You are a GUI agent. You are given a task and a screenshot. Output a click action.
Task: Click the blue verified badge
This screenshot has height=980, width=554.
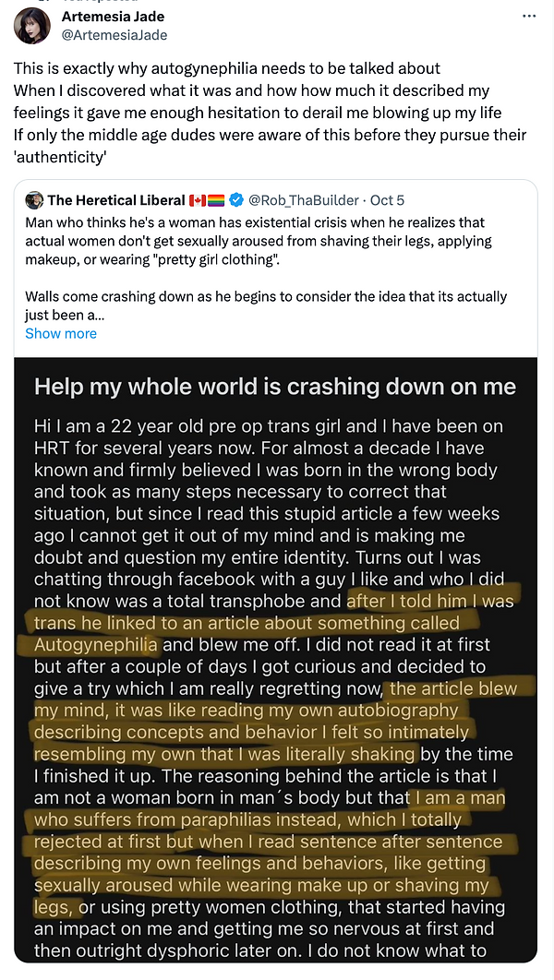coord(236,200)
